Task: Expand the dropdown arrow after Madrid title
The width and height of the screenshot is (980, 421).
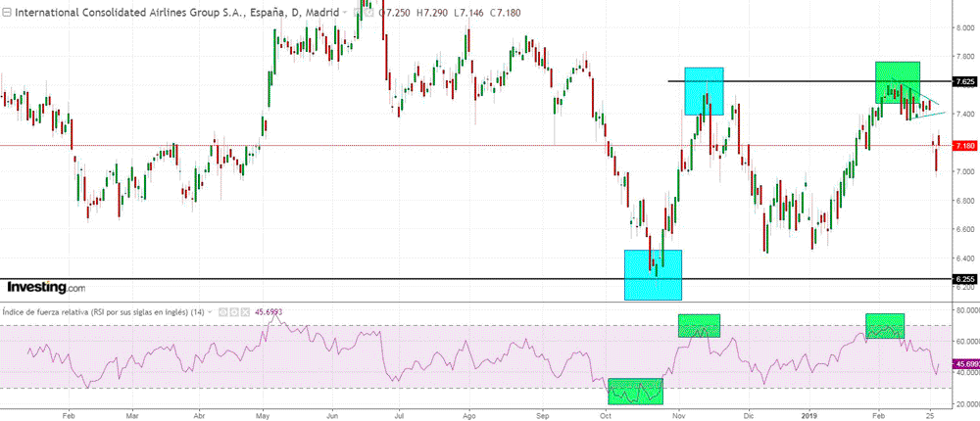Action: [x=344, y=13]
